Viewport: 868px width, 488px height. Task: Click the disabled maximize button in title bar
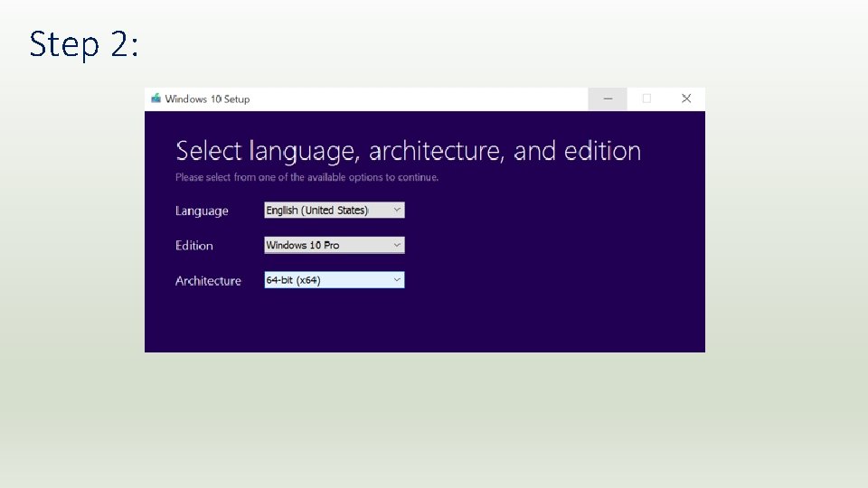tap(646, 99)
